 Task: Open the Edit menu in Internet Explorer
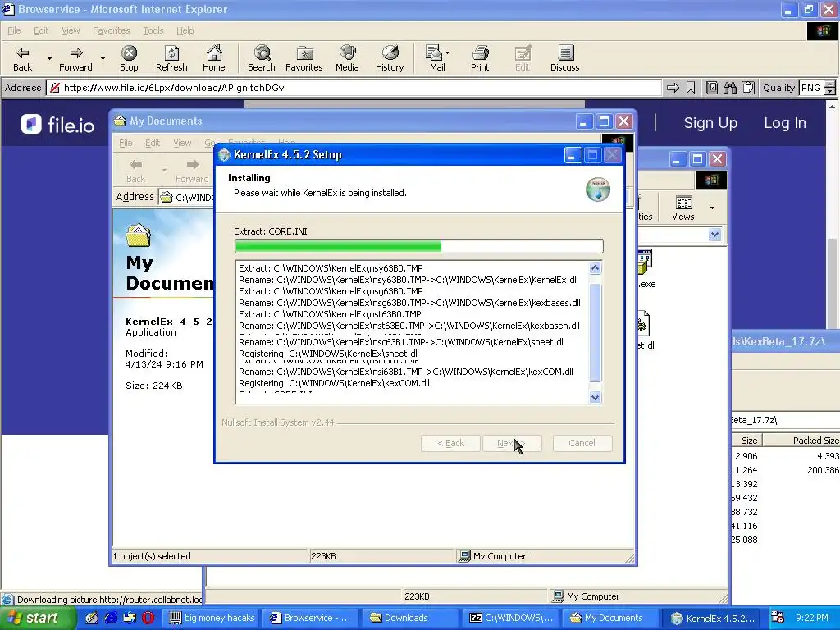click(x=41, y=30)
